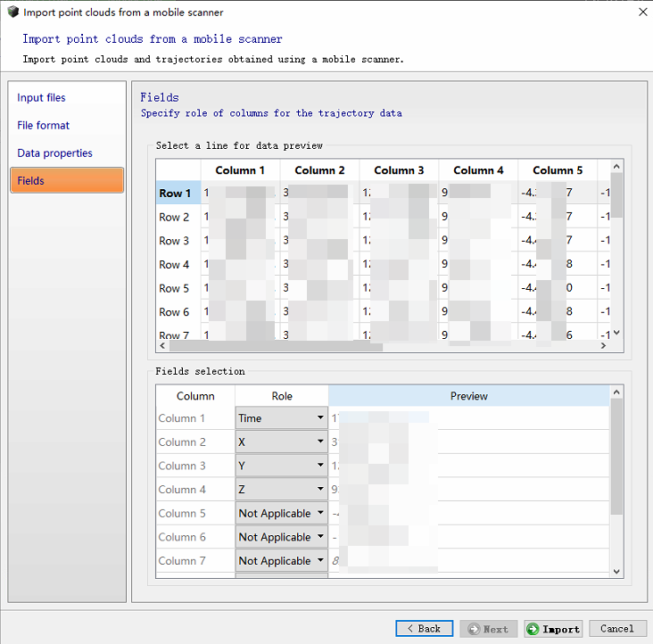Click the green arrow Import icon
The image size is (653, 644).
[x=533, y=629]
